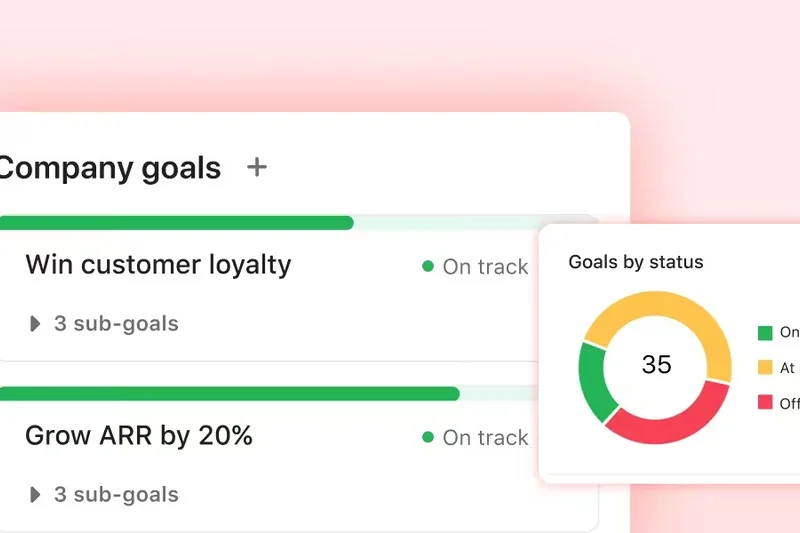Click the green legend swatch

tap(765, 333)
